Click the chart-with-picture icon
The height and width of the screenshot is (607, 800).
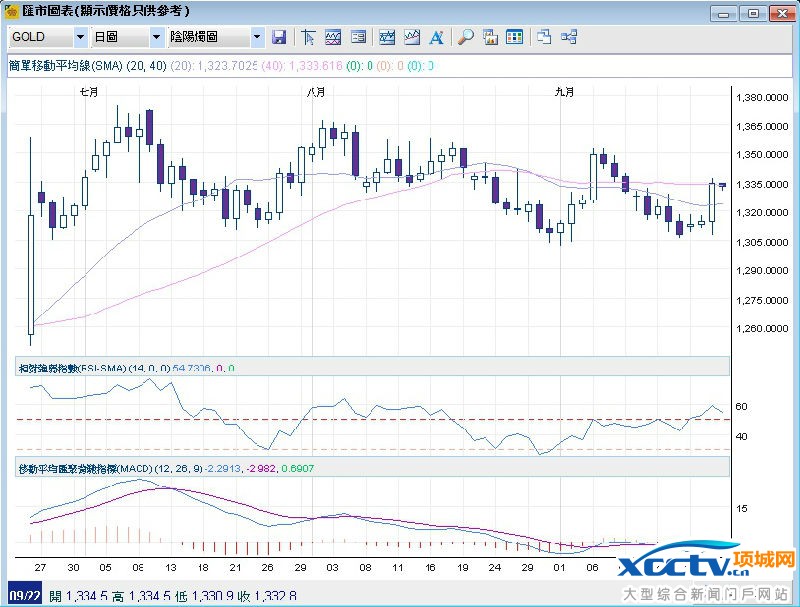(490, 37)
